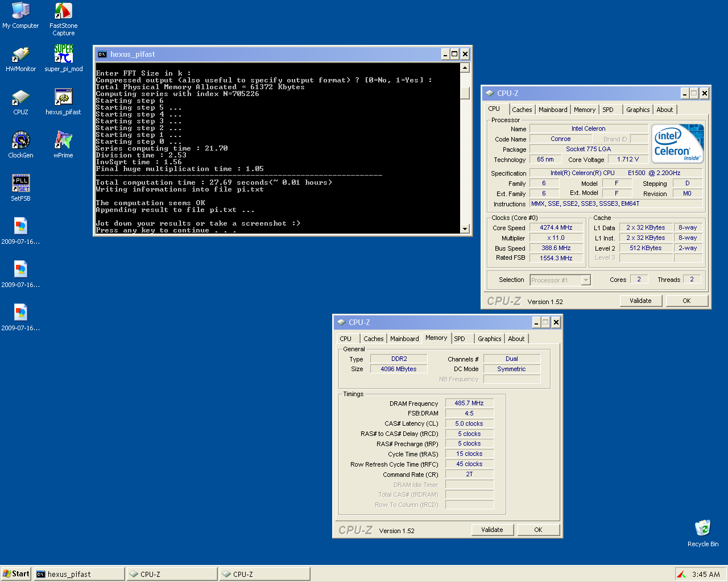Open Caches tab in upper CPU-Z window
728x582 pixels.
[x=522, y=110]
